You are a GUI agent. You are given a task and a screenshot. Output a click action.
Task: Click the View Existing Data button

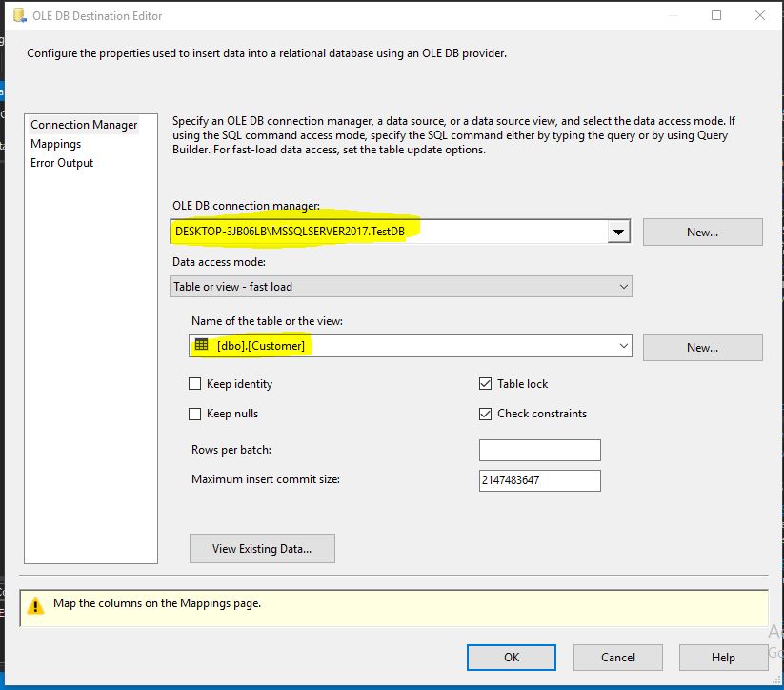click(262, 548)
